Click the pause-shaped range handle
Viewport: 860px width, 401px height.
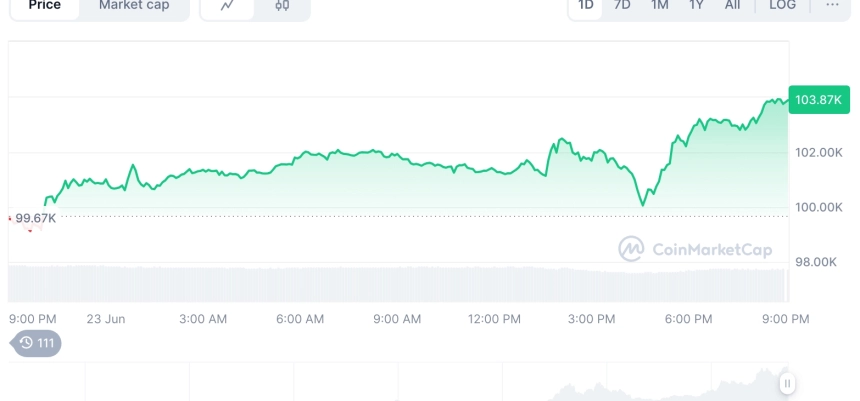(x=787, y=383)
